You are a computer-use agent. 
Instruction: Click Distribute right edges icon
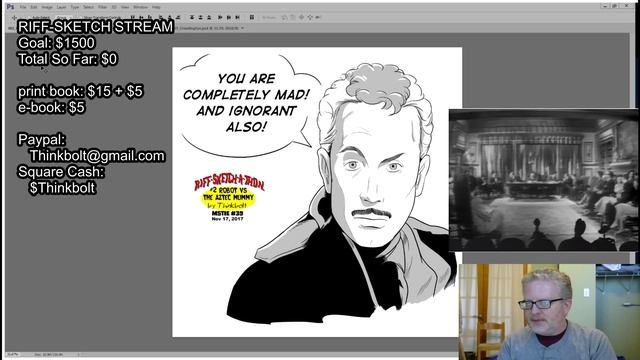click(237, 18)
